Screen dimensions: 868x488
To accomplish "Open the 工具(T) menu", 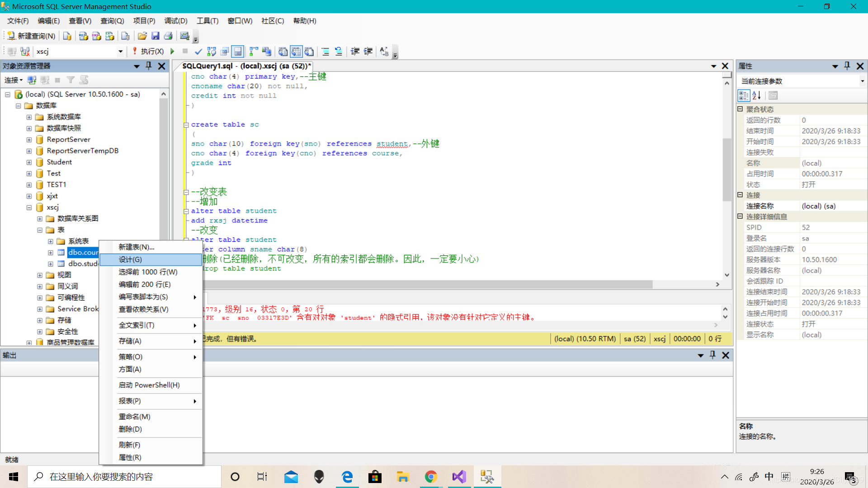I will click(x=208, y=21).
